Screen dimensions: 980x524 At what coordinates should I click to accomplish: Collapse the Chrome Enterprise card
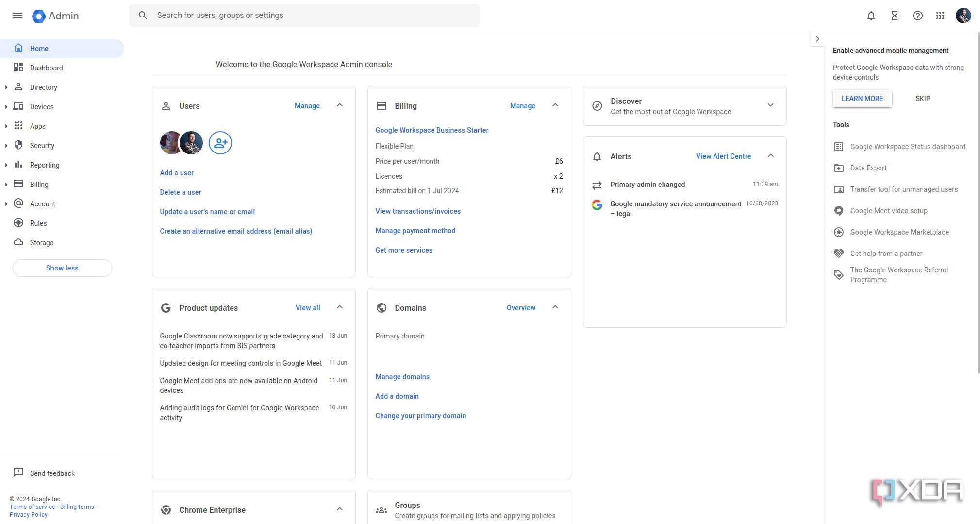pos(340,509)
